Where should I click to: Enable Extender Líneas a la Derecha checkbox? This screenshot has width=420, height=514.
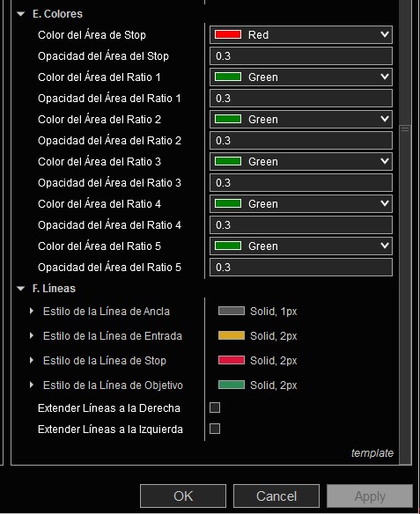click(x=215, y=408)
